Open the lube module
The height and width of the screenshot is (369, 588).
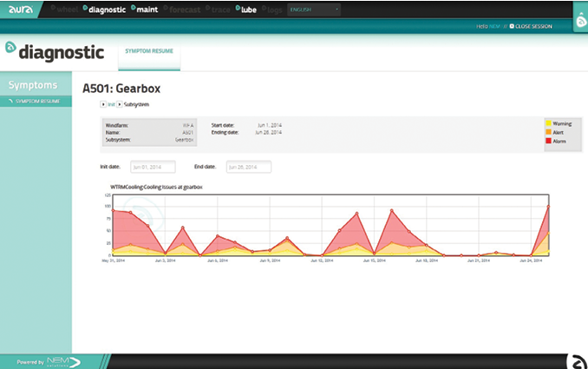pos(246,10)
